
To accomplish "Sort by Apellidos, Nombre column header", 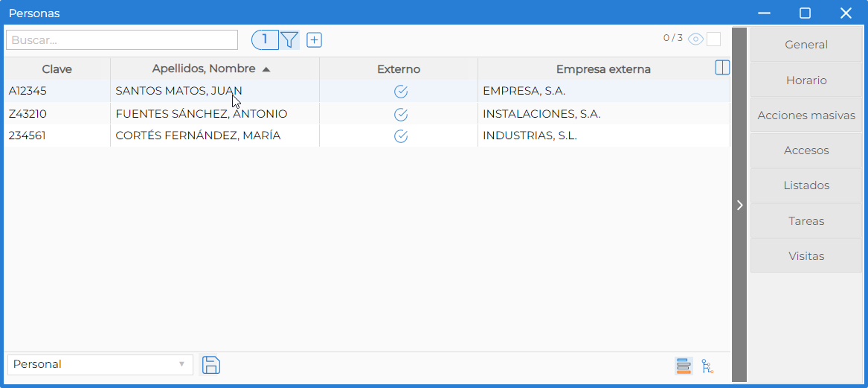I will (215, 69).
